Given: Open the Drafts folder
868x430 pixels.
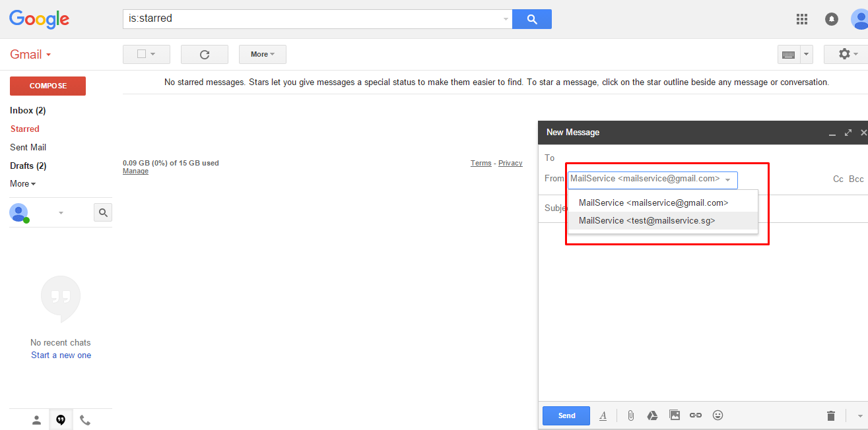Looking at the screenshot, I should click(x=28, y=166).
